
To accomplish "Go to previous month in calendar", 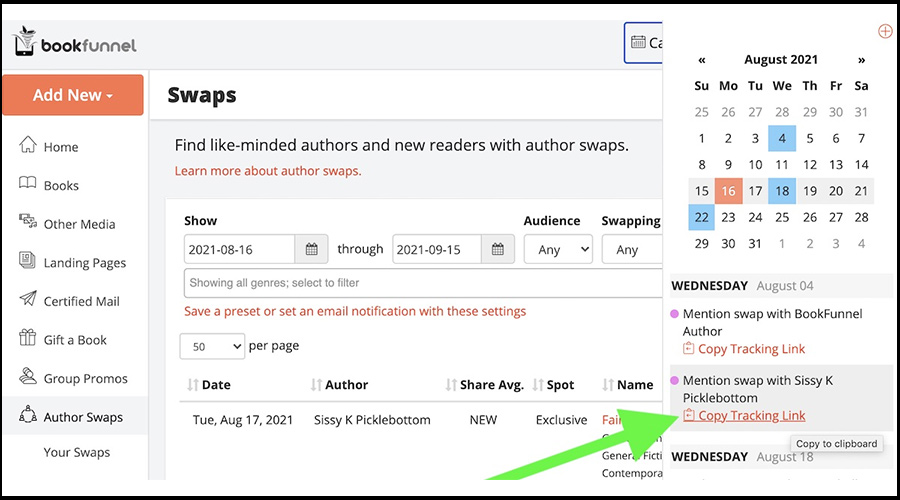I will coord(702,60).
